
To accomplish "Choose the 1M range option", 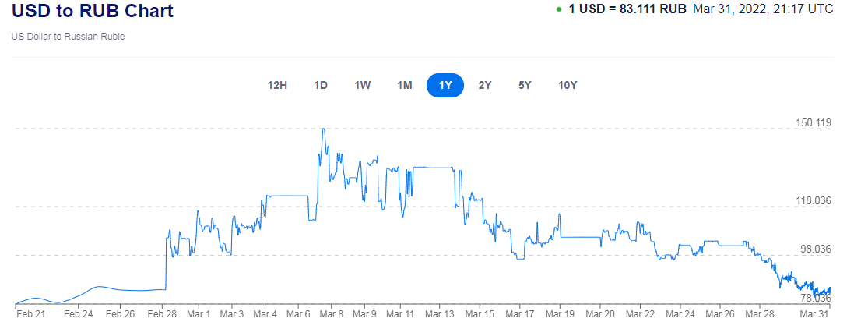I will click(x=405, y=86).
